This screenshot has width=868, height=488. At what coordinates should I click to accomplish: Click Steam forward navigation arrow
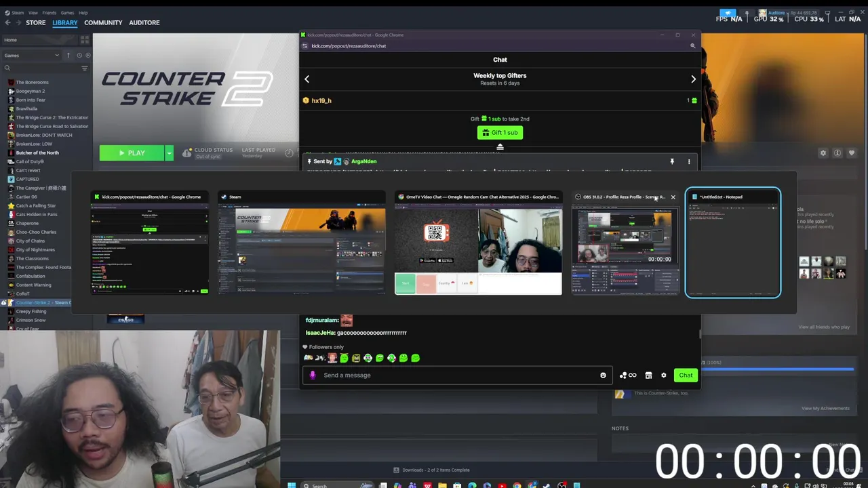click(18, 22)
